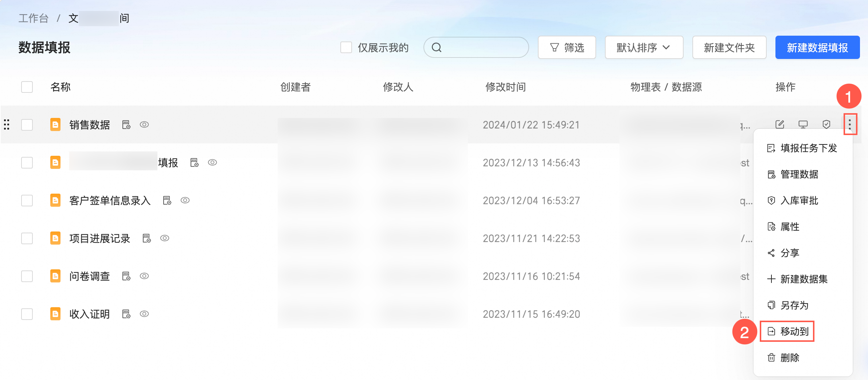
Task: Select the checkbox for 项目进展记录 row
Action: point(27,238)
